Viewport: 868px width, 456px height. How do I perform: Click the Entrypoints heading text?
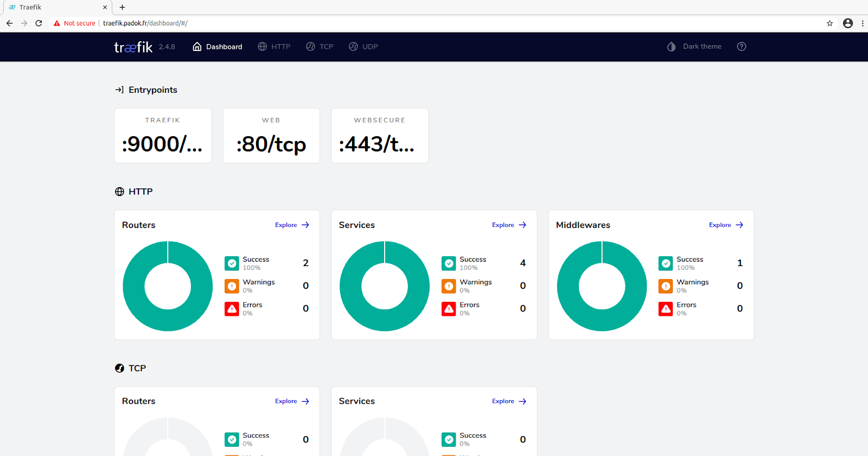[x=153, y=90]
